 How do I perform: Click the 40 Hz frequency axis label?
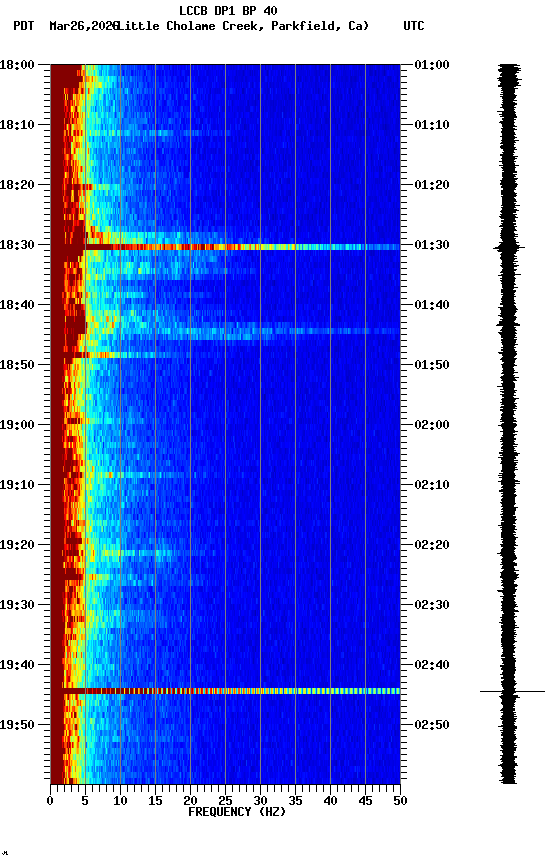point(330,801)
